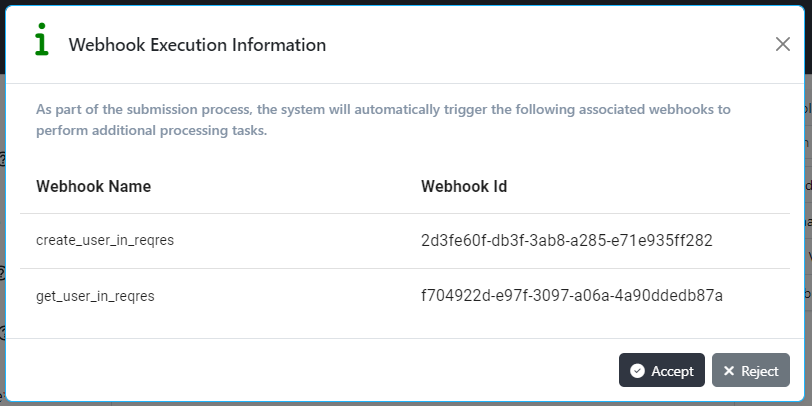Select the create_user_in_reqres webhook name
The width and height of the screenshot is (812, 406).
click(105, 241)
